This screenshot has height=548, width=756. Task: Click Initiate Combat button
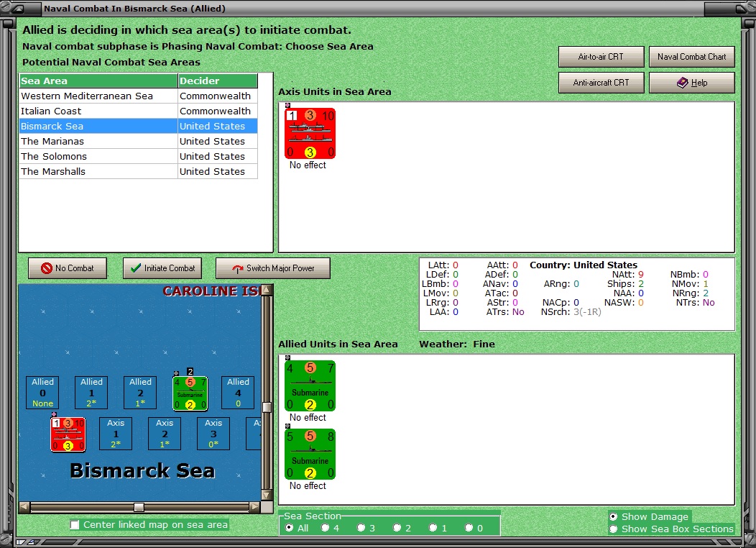pyautogui.click(x=162, y=268)
